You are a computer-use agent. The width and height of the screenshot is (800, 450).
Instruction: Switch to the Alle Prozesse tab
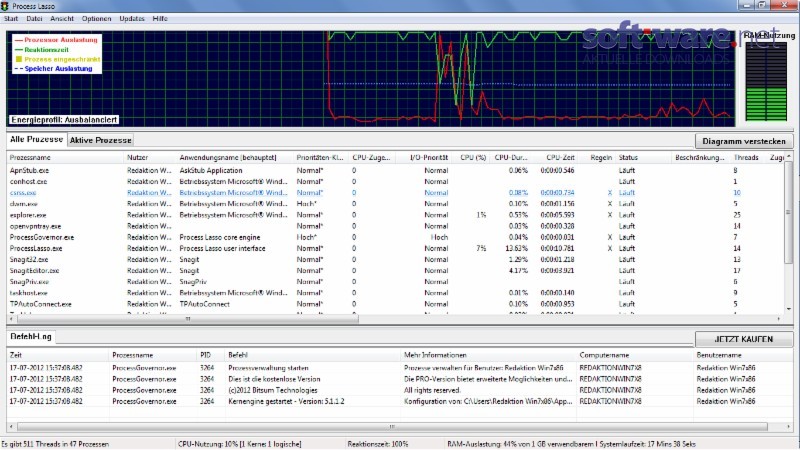click(36, 139)
